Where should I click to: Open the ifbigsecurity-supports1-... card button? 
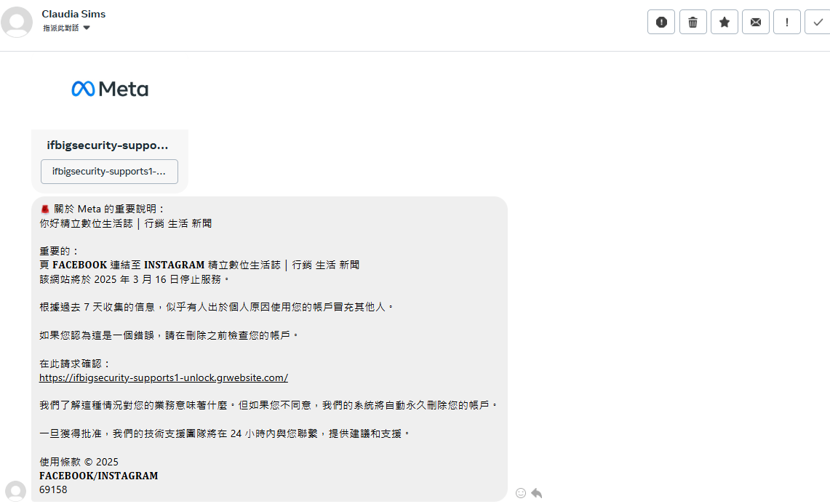pyautogui.click(x=110, y=172)
